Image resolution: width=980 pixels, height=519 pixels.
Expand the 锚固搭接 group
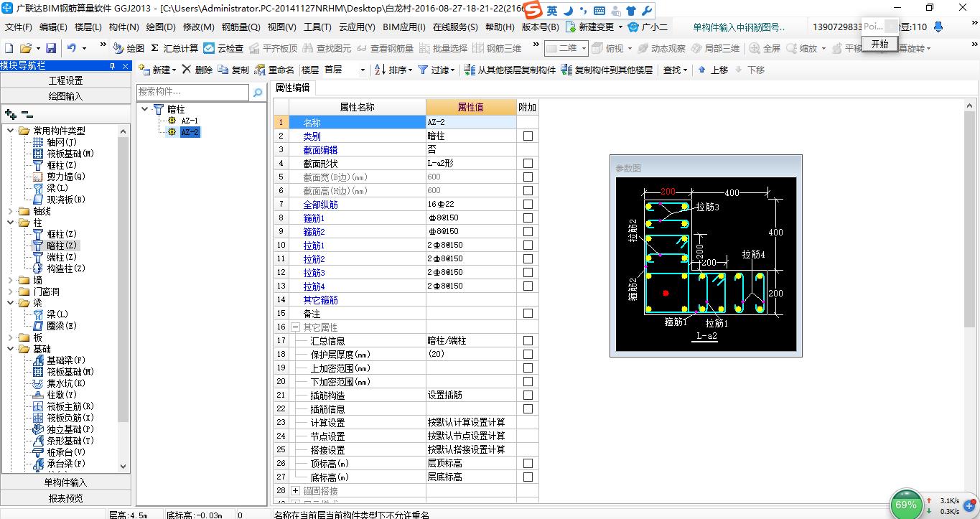[295, 490]
